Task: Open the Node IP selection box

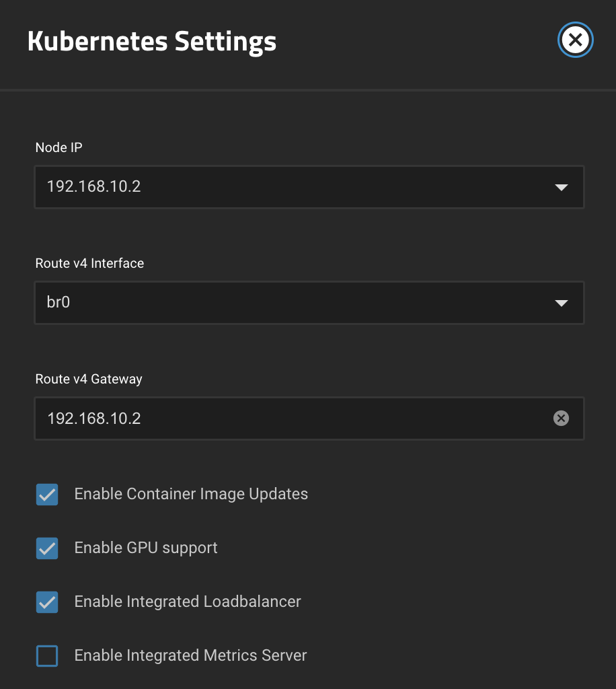Action: pyautogui.click(x=309, y=187)
